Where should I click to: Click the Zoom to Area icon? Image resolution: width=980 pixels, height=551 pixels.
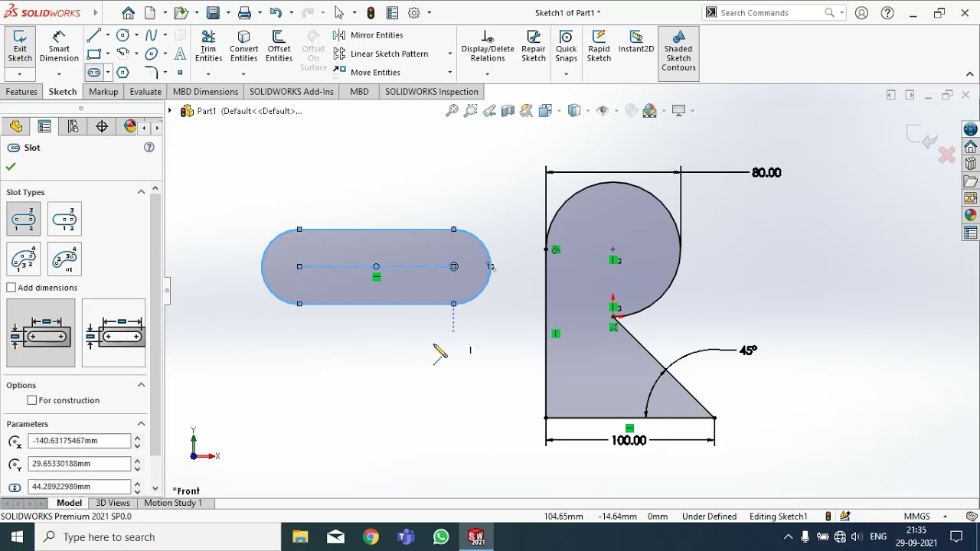(471, 111)
